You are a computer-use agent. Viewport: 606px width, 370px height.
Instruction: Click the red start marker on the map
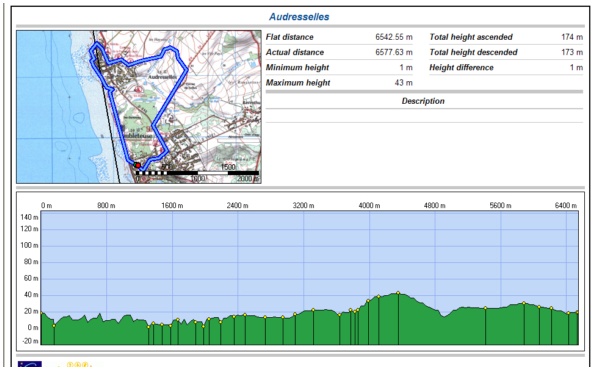pyautogui.click(x=138, y=165)
